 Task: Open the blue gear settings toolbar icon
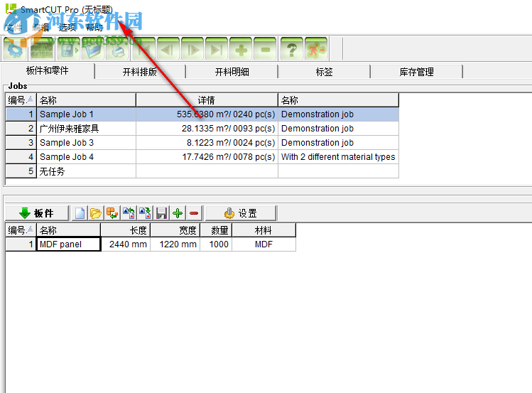click(15, 49)
